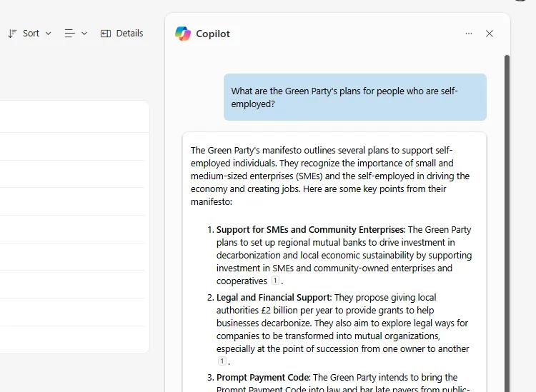
Task: Open citation 1 after the word cooperatives
Action: coord(275,281)
